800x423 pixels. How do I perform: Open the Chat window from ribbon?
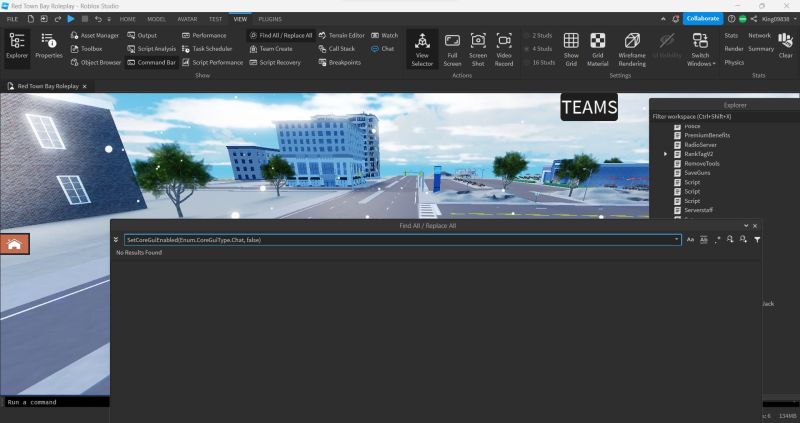coord(383,49)
